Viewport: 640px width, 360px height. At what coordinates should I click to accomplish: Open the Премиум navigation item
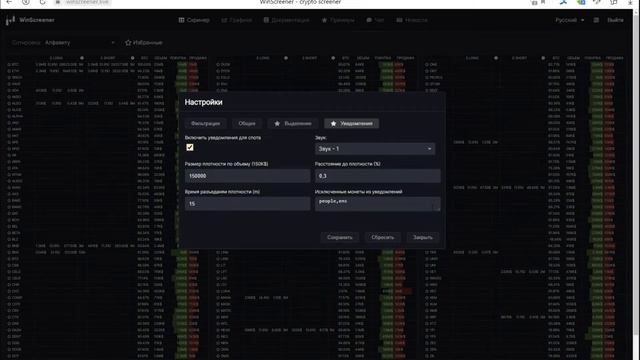(x=338, y=20)
